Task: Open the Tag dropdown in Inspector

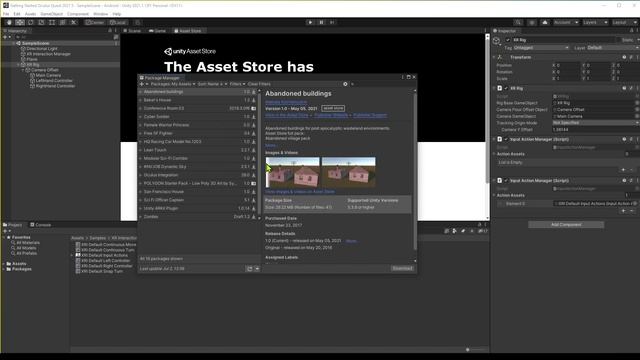Action: [541, 48]
